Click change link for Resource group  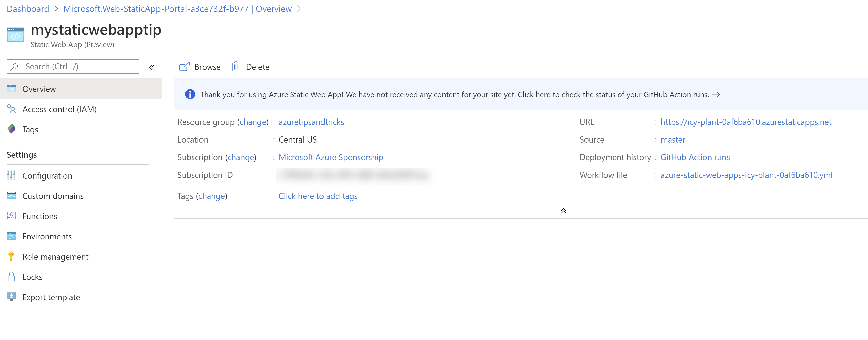click(x=253, y=122)
